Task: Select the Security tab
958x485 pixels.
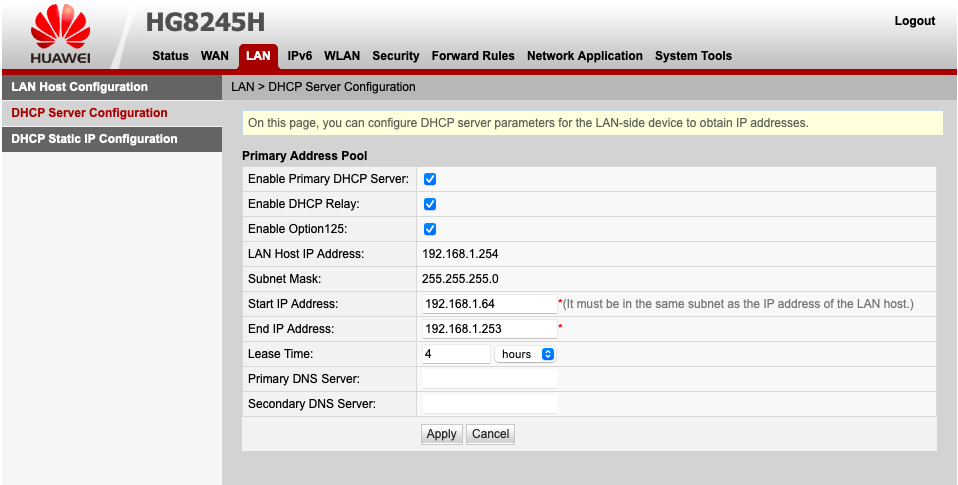Action: [396, 56]
